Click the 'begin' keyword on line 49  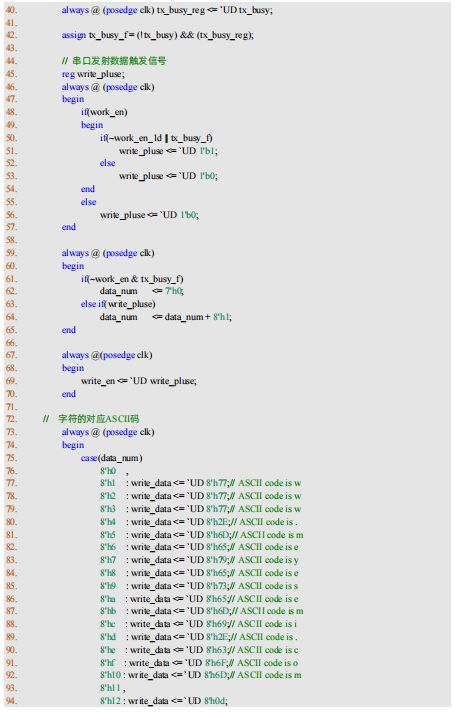pyautogui.click(x=92, y=125)
